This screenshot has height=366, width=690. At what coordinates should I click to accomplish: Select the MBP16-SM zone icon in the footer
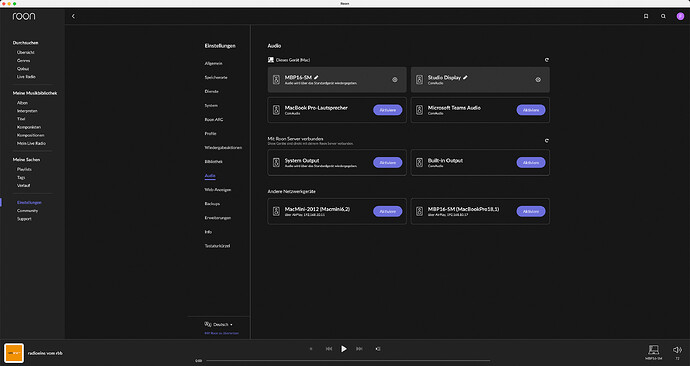[653, 350]
